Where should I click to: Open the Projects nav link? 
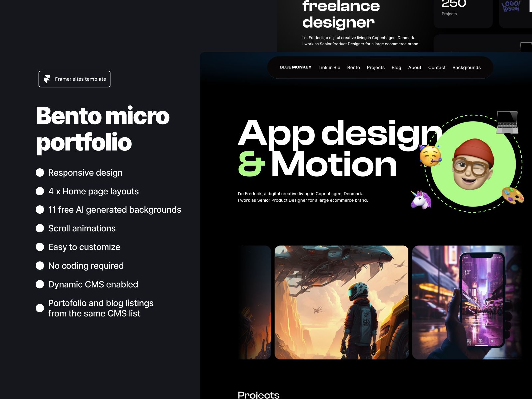pos(376,68)
